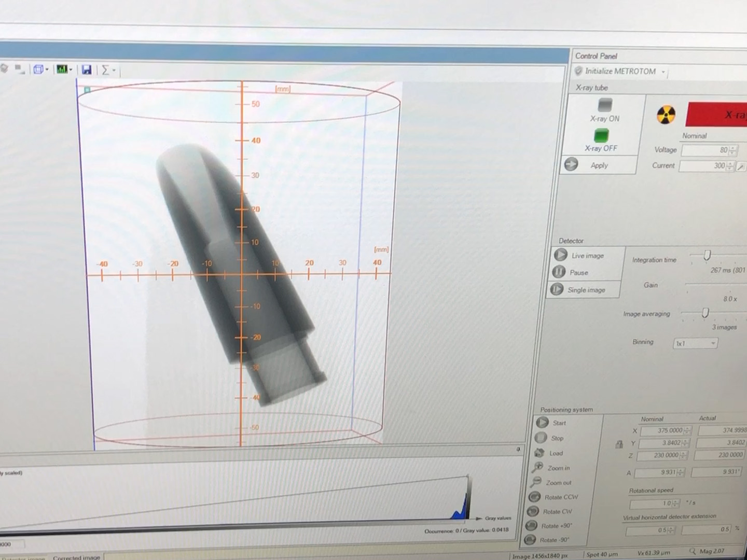Turn the X-ray OFF
This screenshot has height=560, width=747.
click(601, 136)
